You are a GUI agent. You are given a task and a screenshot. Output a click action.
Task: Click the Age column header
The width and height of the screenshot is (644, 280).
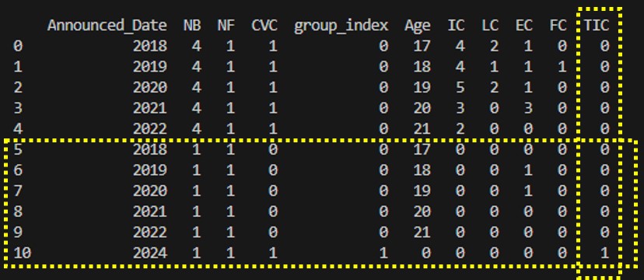(x=418, y=26)
